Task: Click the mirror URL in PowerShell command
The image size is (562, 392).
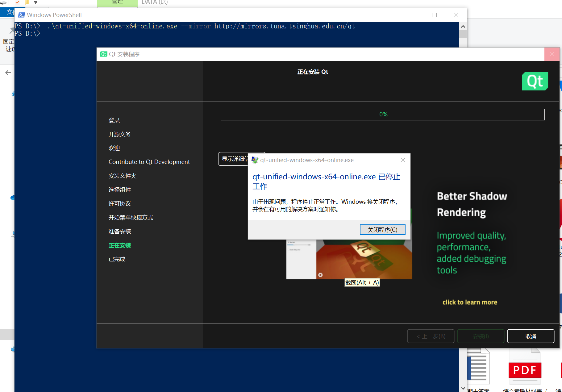Action: pos(285,26)
